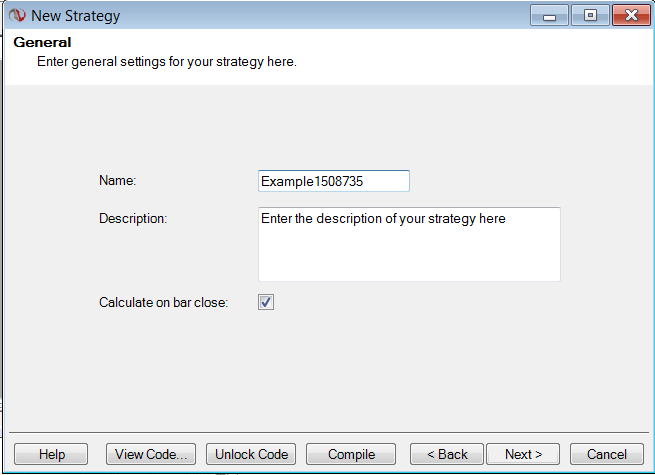Proceed with the Next > button

pyautogui.click(x=523, y=454)
